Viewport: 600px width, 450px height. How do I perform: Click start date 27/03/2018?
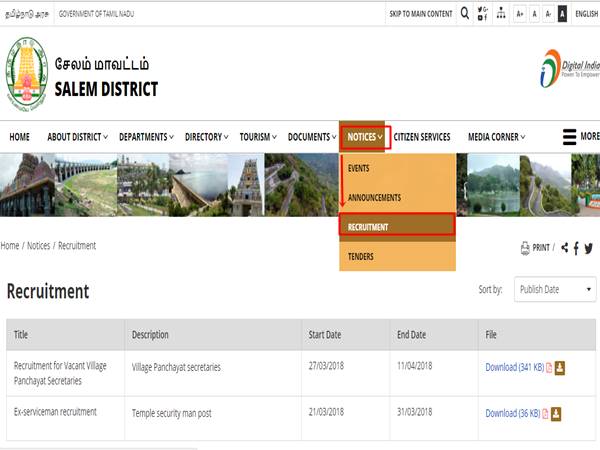[x=326, y=366]
